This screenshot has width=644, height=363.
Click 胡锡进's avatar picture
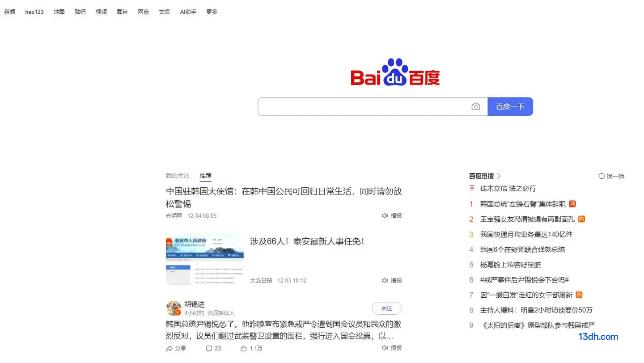(174, 308)
